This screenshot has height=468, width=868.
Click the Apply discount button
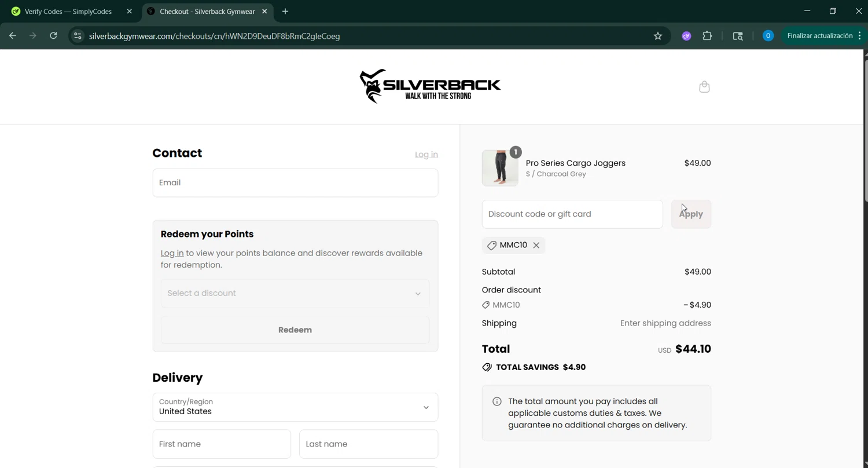pyautogui.click(x=691, y=214)
